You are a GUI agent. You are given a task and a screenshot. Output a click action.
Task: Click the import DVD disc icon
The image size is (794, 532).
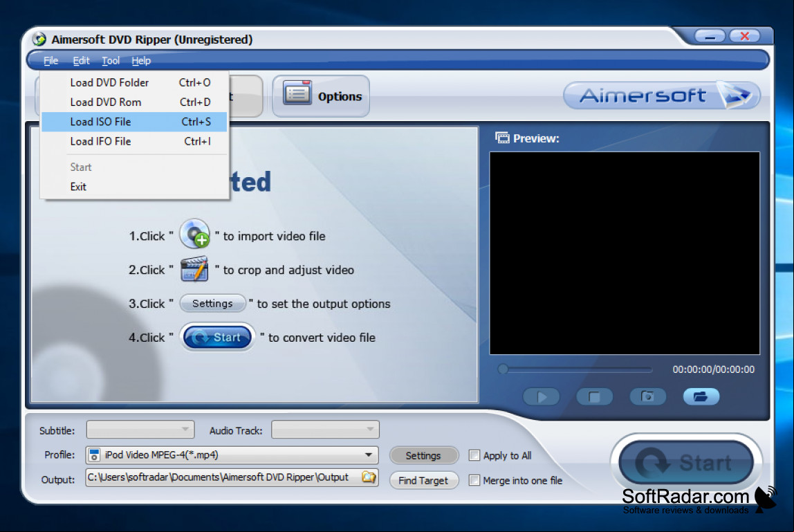pyautogui.click(x=194, y=234)
